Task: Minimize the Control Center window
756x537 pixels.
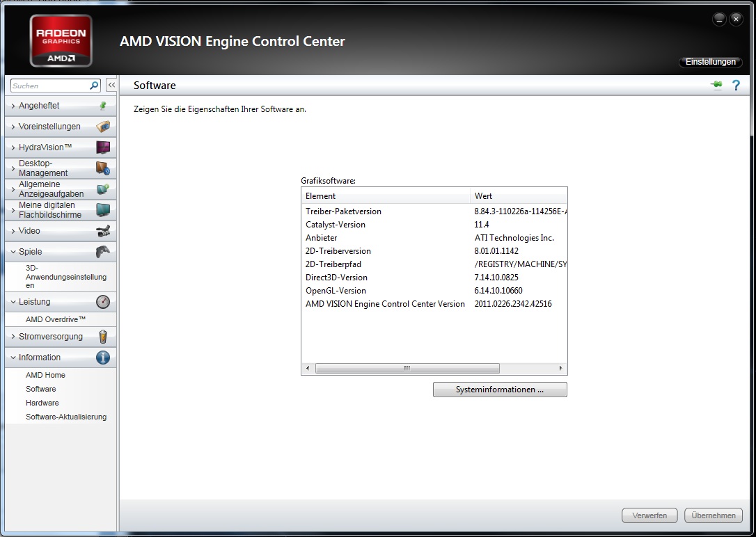Action: click(x=719, y=19)
